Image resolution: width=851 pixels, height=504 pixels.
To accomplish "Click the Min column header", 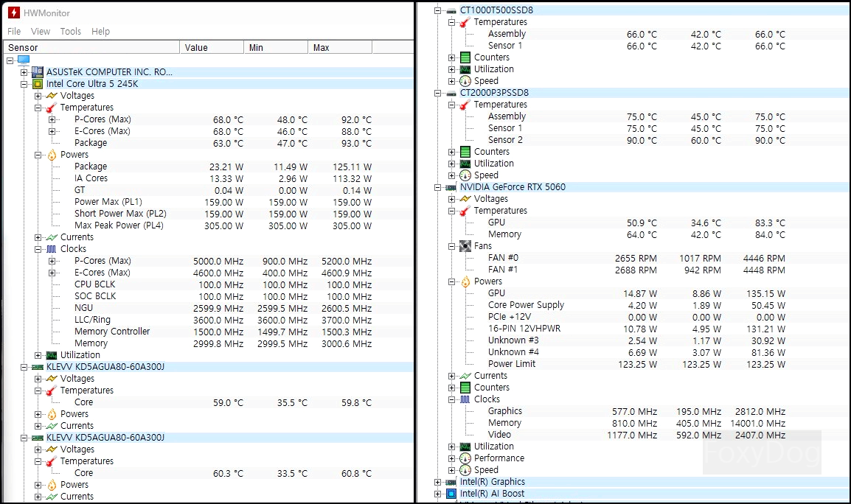I will [x=276, y=48].
